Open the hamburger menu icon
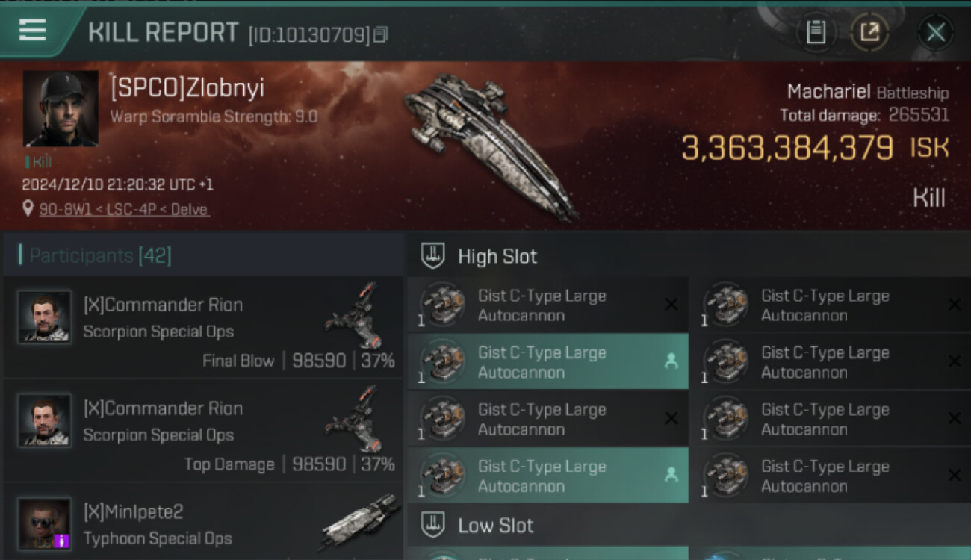The height and width of the screenshot is (560, 971). pyautogui.click(x=32, y=31)
